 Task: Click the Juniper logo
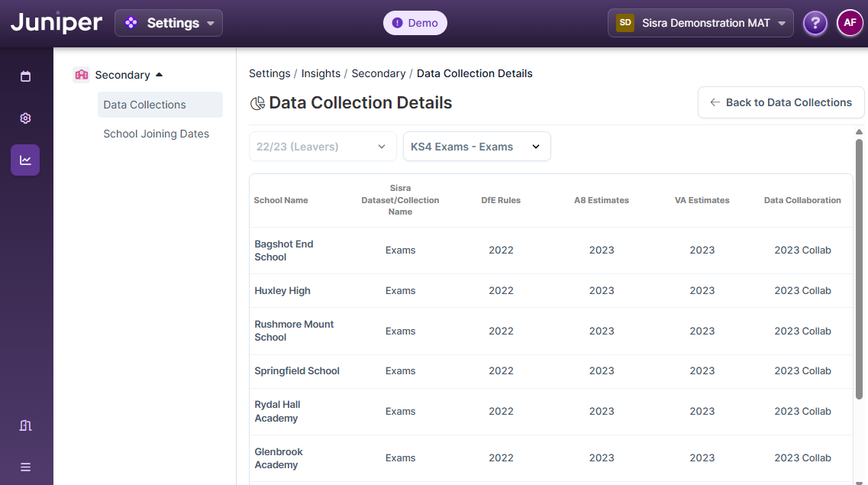[56, 23]
